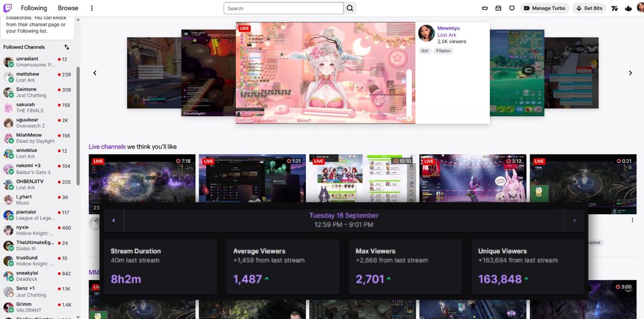Select the Unique Viewers stat card
Screen dimensions: 644x319
coord(528,267)
